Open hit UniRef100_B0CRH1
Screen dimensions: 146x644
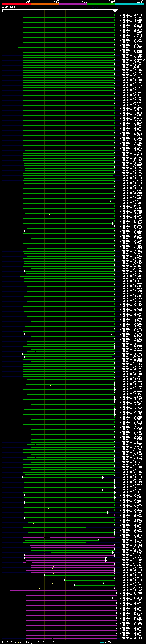pos(131,203)
